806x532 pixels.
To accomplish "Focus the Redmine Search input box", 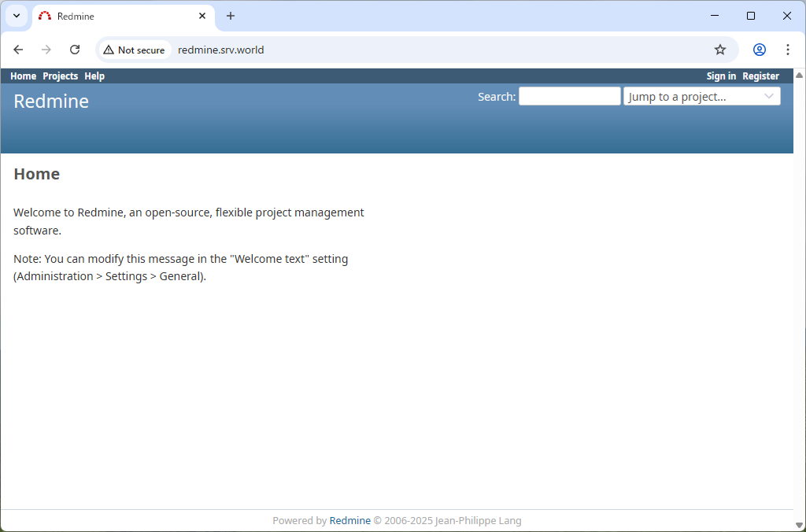I will 569,97.
